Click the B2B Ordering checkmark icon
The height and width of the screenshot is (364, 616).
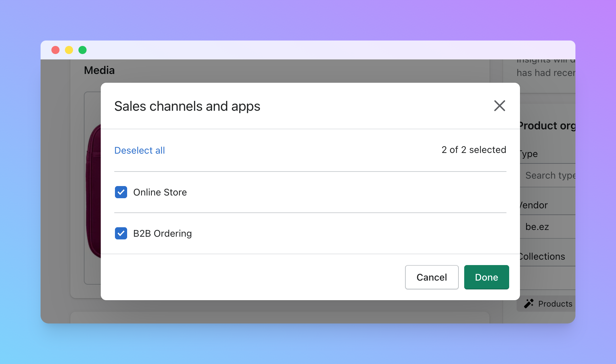point(121,233)
